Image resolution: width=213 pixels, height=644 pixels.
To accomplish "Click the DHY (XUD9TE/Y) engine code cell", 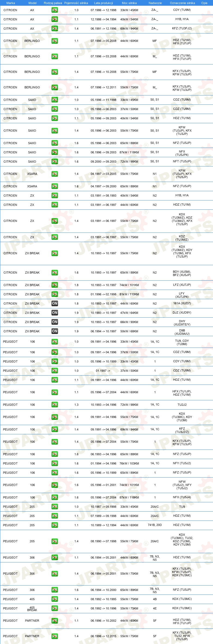I will (x=182, y=323).
